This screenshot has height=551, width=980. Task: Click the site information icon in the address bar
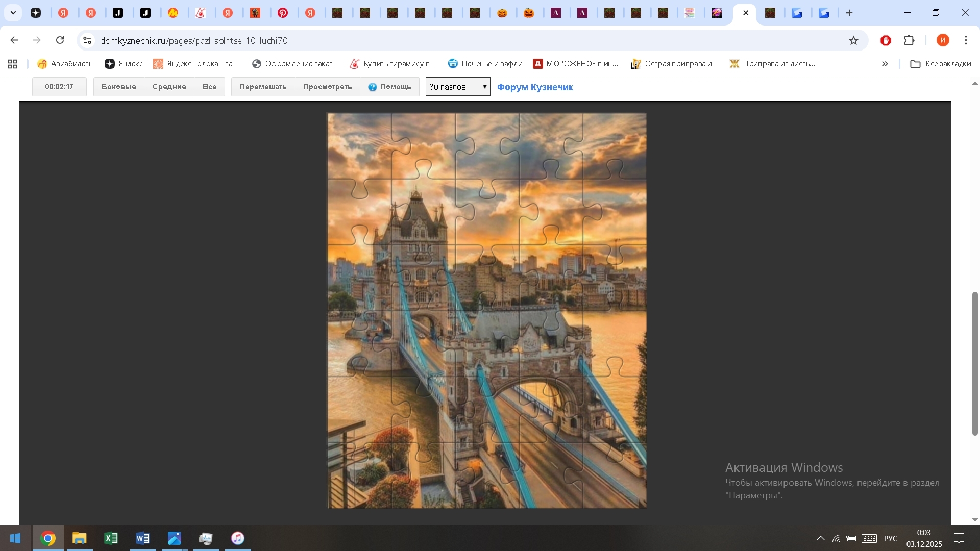pos(87,40)
